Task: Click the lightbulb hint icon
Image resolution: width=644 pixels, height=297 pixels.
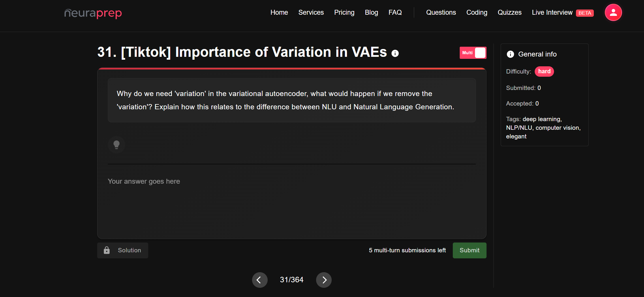Action: click(117, 144)
